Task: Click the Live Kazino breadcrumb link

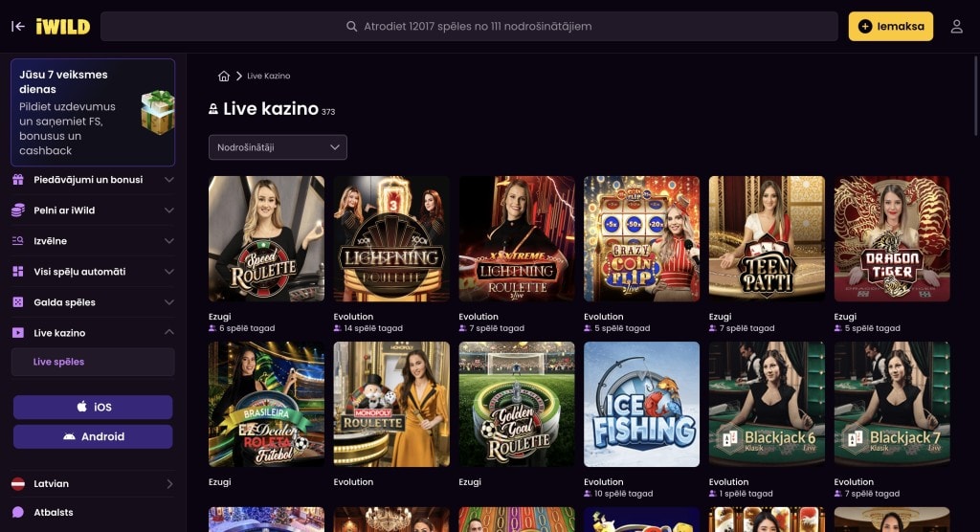Action: [269, 76]
